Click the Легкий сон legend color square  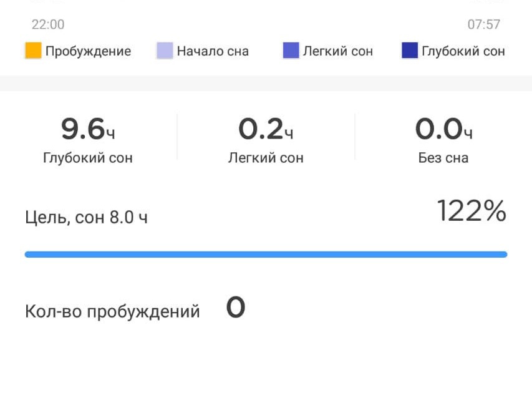coord(291,51)
